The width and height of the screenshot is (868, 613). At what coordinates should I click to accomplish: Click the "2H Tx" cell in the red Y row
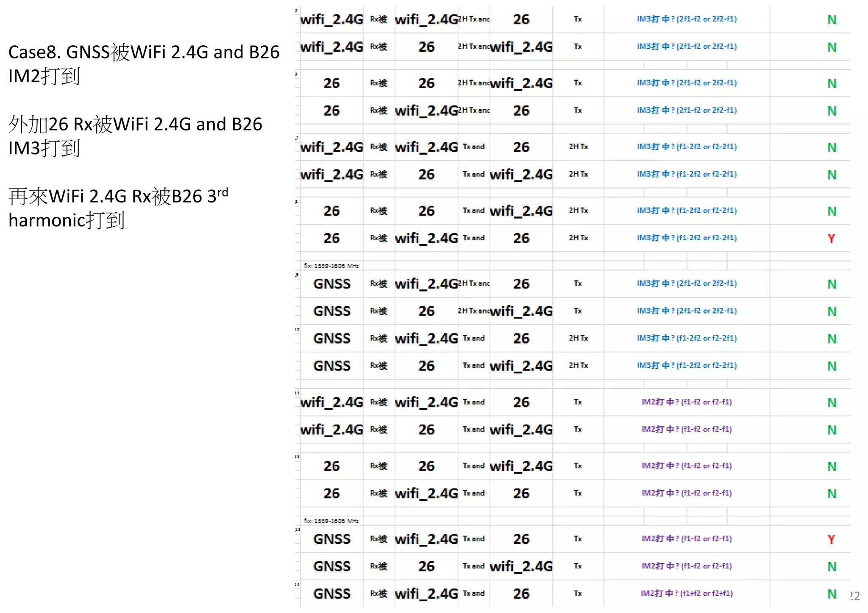click(578, 238)
